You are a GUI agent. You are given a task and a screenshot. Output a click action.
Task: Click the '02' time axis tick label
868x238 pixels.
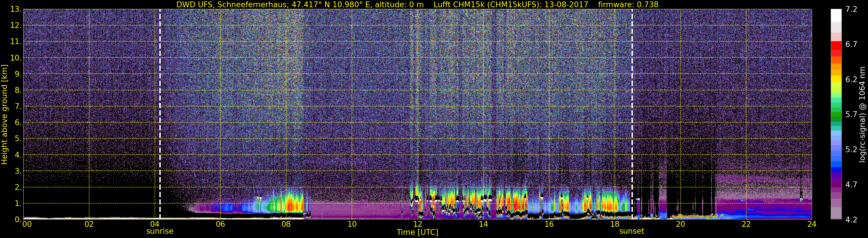(x=89, y=224)
